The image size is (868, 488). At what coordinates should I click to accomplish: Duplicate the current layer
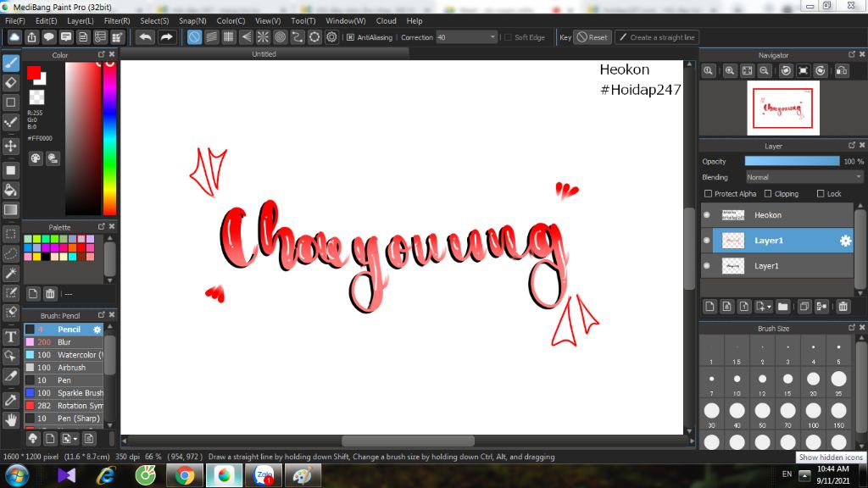coord(804,307)
